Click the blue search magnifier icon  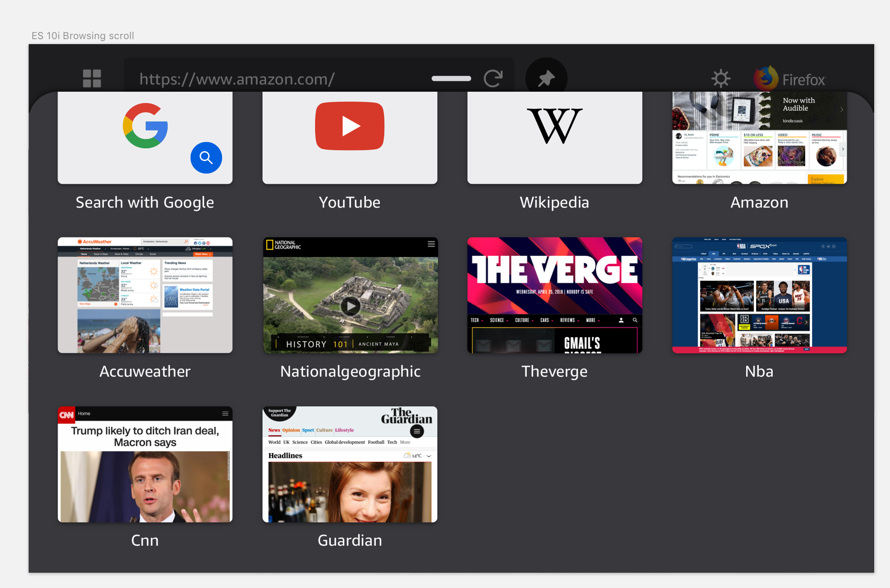point(206,158)
